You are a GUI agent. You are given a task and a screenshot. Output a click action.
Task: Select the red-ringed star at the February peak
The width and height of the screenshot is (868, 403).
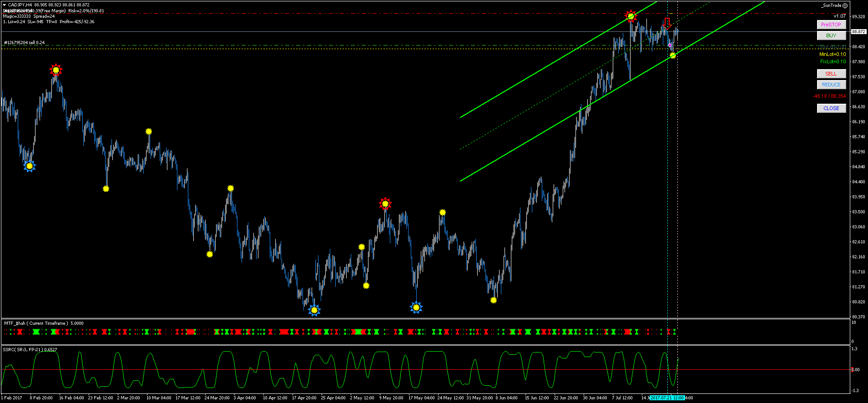tap(56, 70)
